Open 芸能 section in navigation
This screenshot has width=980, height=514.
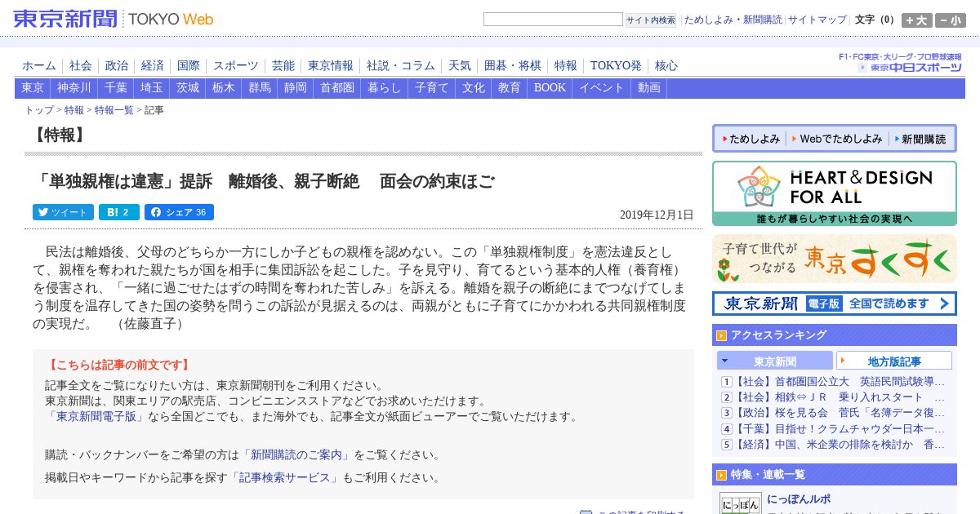click(x=283, y=66)
